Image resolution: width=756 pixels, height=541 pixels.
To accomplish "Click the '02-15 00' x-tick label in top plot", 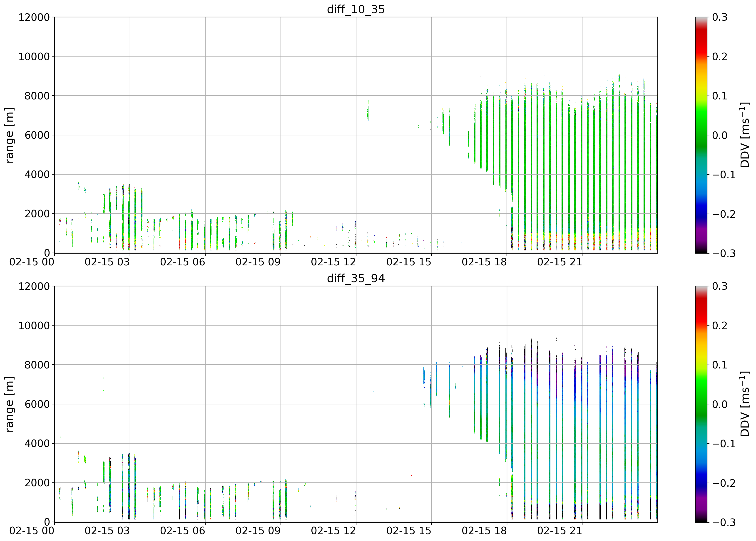I will tap(32, 262).
